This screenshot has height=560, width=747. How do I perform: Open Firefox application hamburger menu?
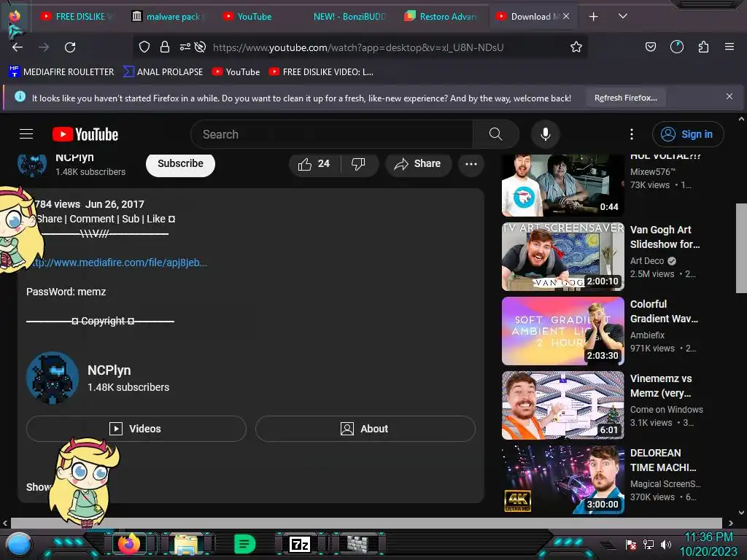point(729,47)
